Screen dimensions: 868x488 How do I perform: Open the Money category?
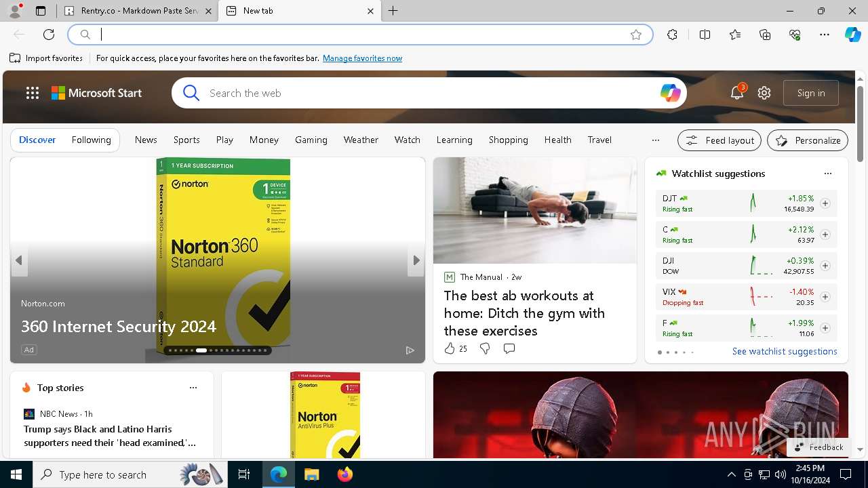click(x=264, y=140)
